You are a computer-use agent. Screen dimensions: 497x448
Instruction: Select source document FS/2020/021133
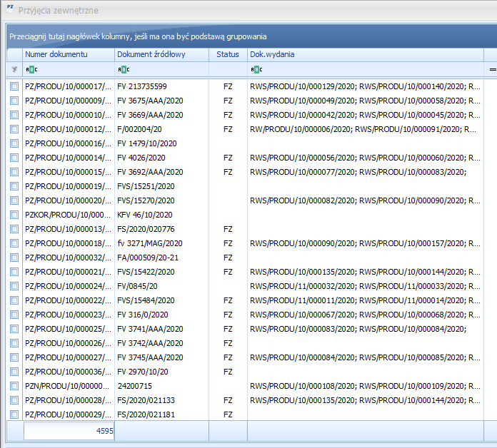click(146, 400)
